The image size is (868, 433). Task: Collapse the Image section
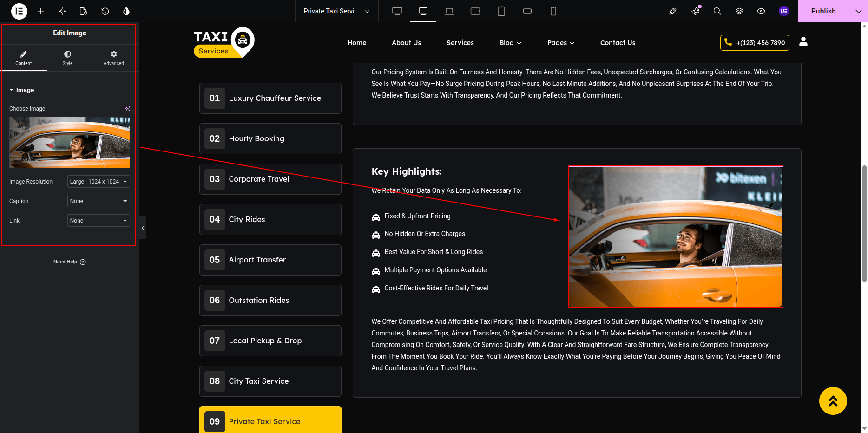[22, 90]
